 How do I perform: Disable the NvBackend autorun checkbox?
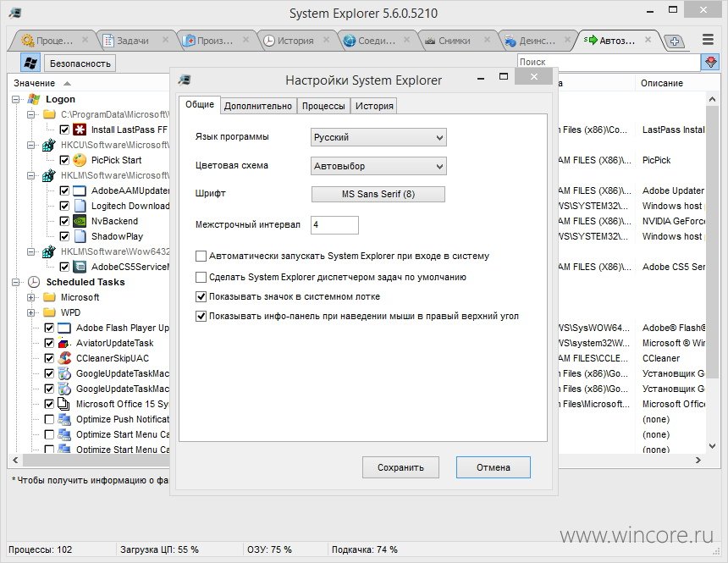pos(64,221)
